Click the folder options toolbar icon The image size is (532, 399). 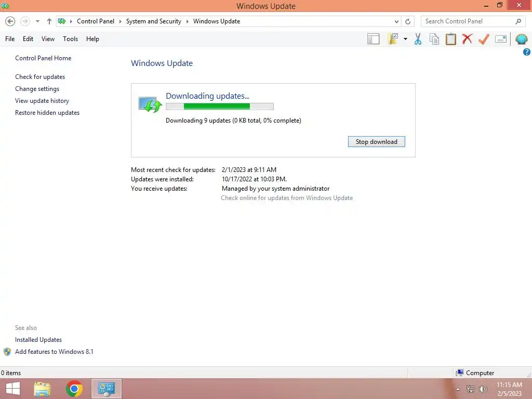[x=393, y=39]
